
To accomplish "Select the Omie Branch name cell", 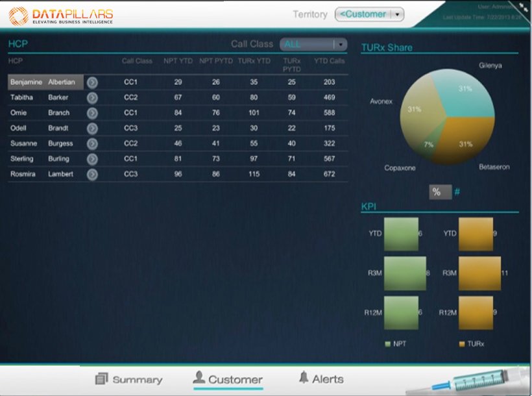I will [45, 113].
